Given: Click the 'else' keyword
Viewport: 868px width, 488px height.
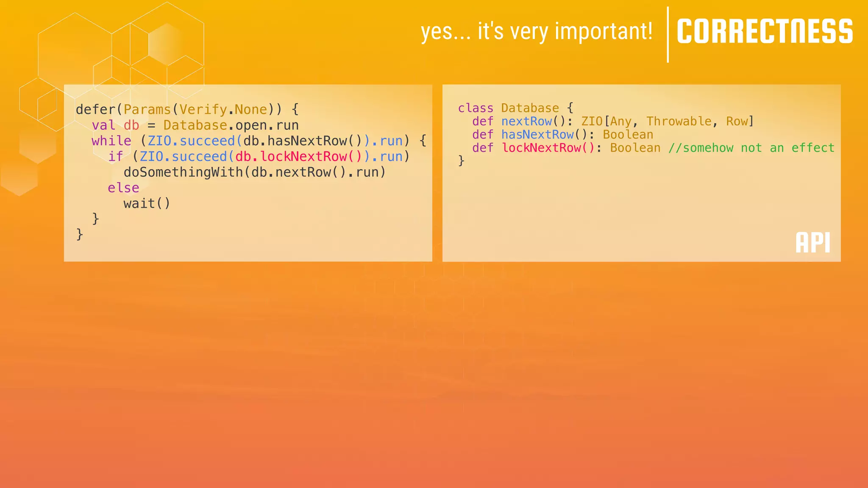Looking at the screenshot, I should coord(123,188).
